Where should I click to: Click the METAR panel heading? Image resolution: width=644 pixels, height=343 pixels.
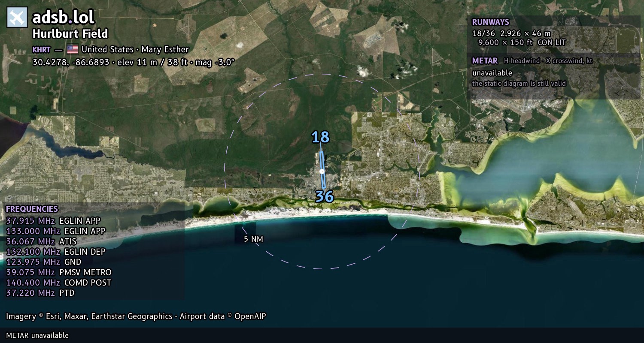click(x=485, y=61)
